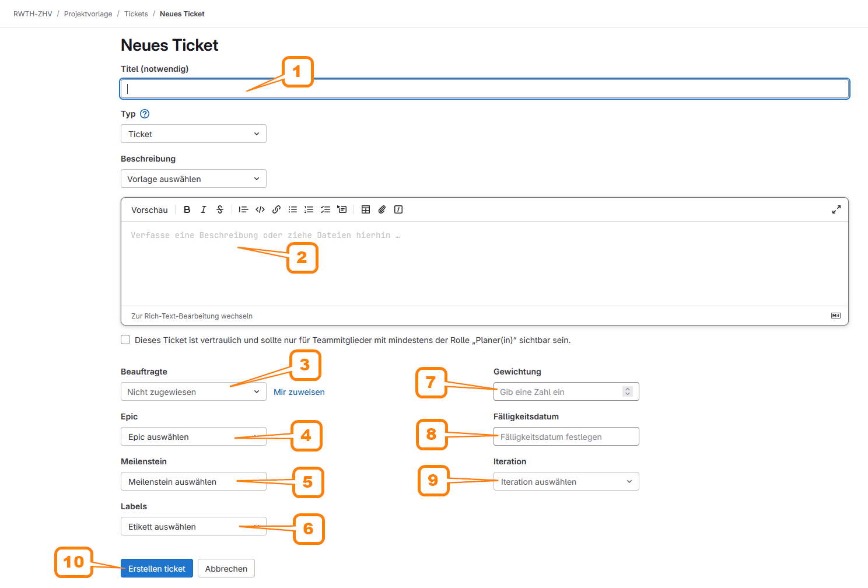868x588 pixels.
Task: Go to Projektvorlage breadcrumb
Action: (x=88, y=14)
